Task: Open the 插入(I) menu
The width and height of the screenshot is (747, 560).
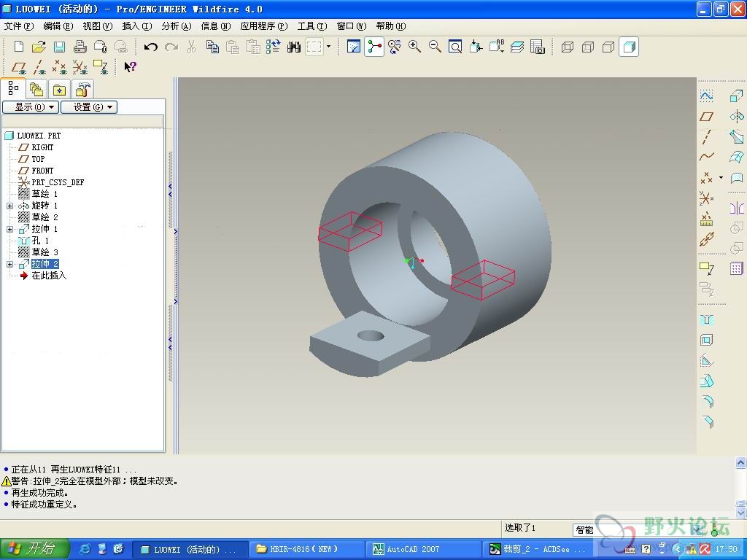Action: (137, 26)
